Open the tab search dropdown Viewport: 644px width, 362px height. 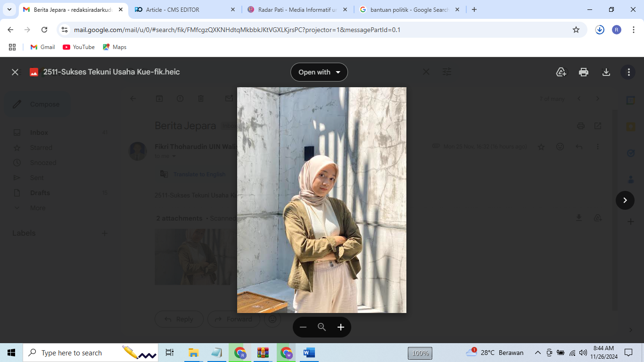9,9
